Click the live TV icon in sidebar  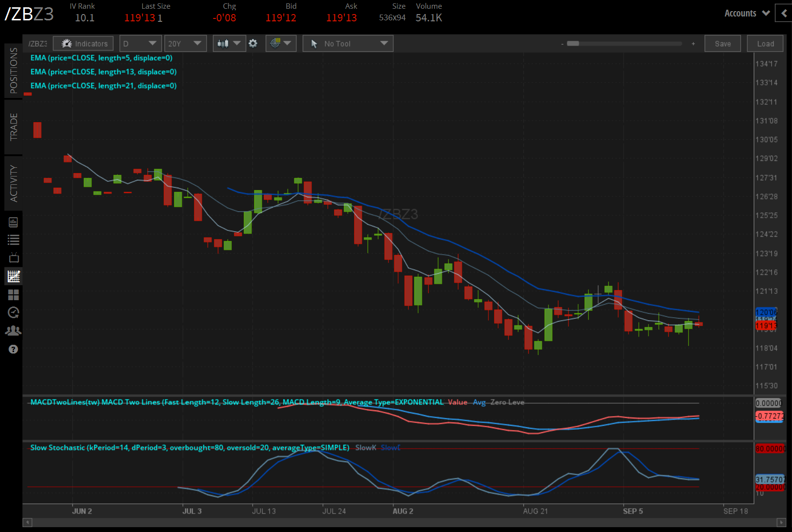pos(13,257)
